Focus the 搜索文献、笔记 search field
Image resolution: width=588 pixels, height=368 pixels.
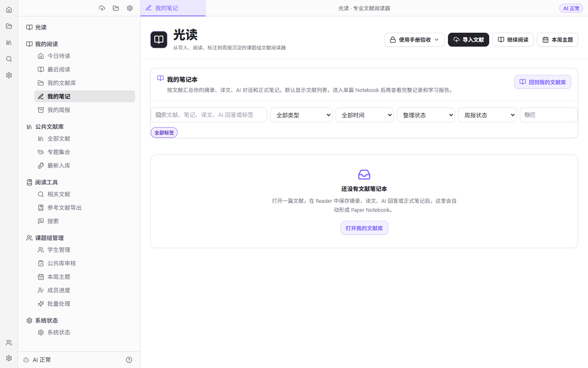[x=209, y=115]
